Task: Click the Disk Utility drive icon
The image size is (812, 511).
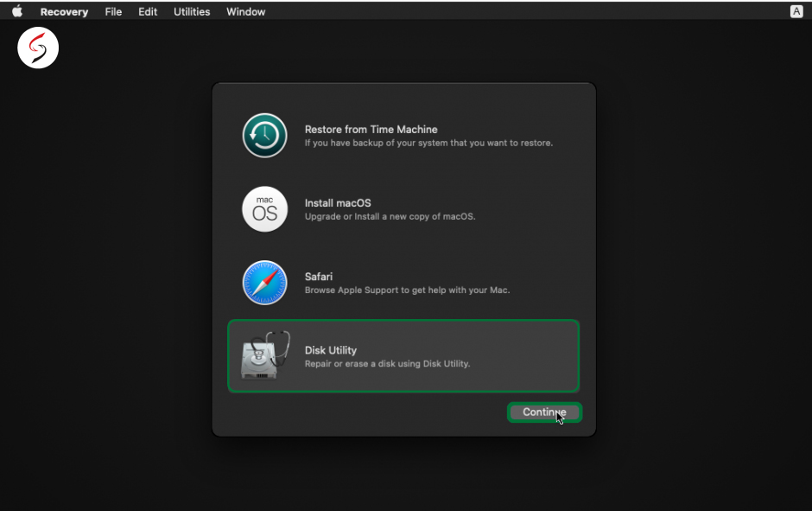Action: (265, 355)
